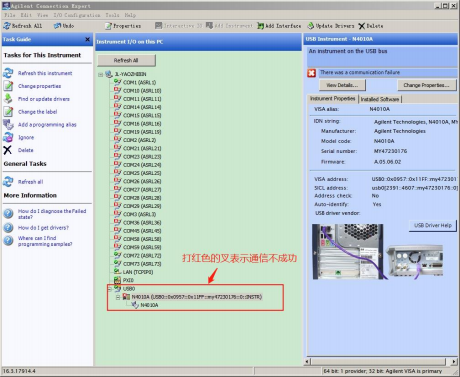The image size is (460, 377).
Task: Click the horizontal scrollbar's right arrow
Action: pyautogui.click(x=454, y=361)
